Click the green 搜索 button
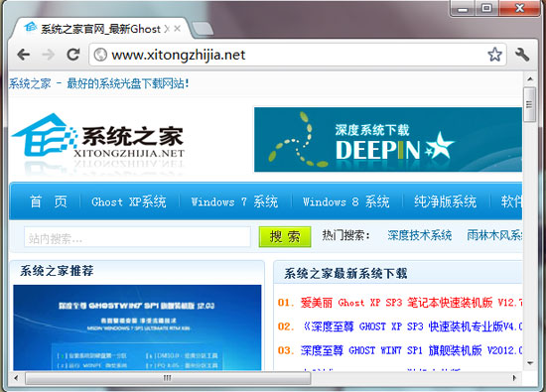This screenshot has width=546, height=392. click(x=285, y=237)
